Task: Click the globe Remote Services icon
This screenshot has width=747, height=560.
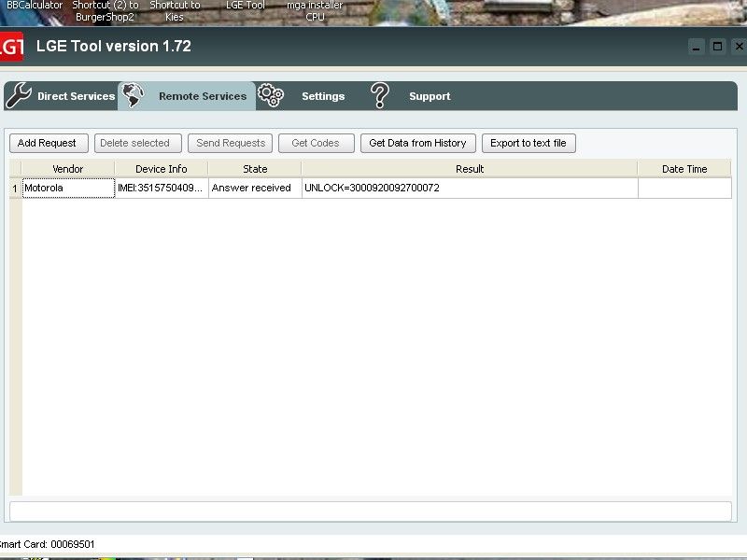Action: pos(133,95)
